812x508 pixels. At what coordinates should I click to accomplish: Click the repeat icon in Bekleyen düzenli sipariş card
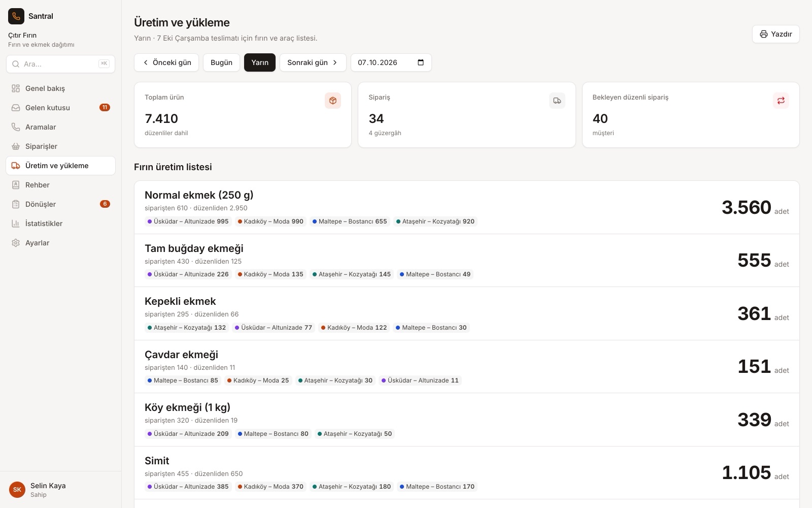pos(781,101)
